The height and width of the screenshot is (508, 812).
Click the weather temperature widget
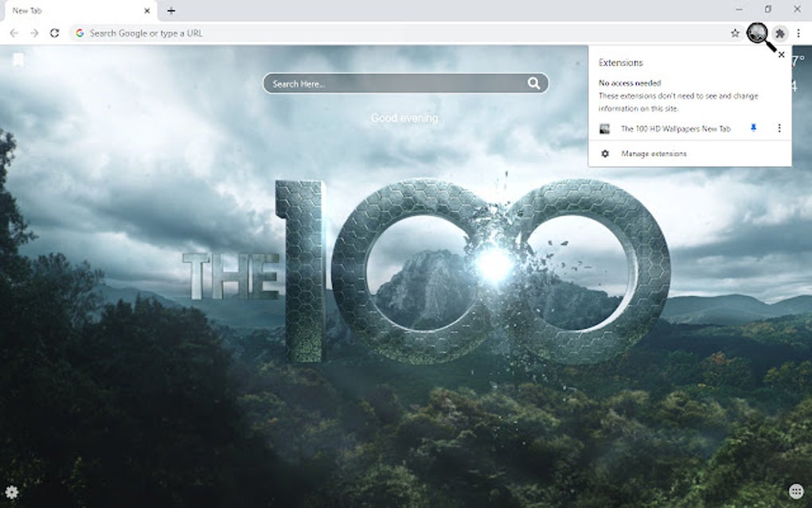coord(798,61)
